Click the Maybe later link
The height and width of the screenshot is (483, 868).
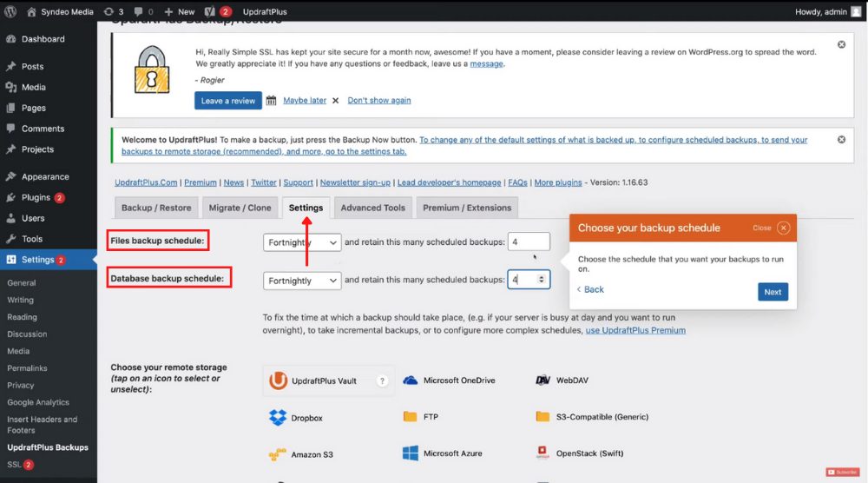click(305, 100)
